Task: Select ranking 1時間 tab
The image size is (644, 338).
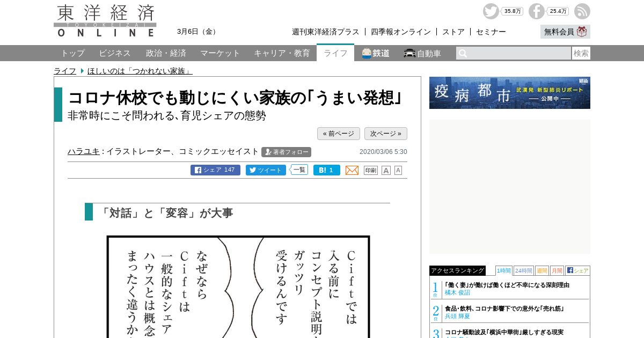Action: 504,270
